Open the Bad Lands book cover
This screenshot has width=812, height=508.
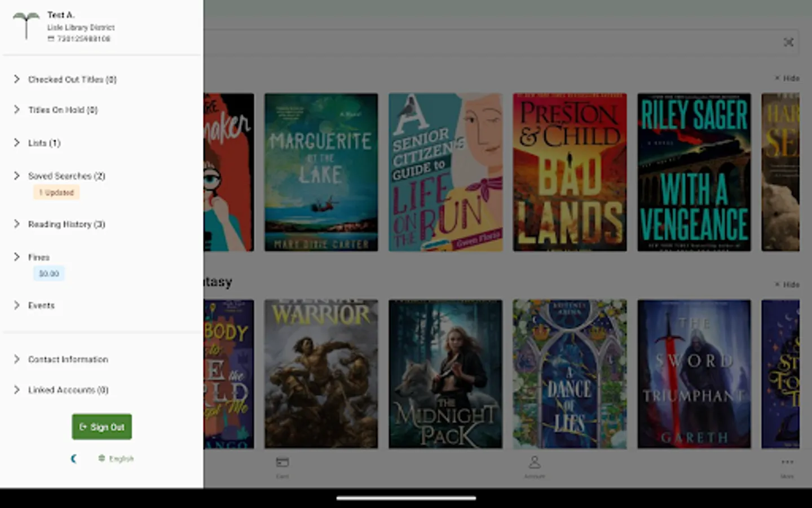coord(570,172)
